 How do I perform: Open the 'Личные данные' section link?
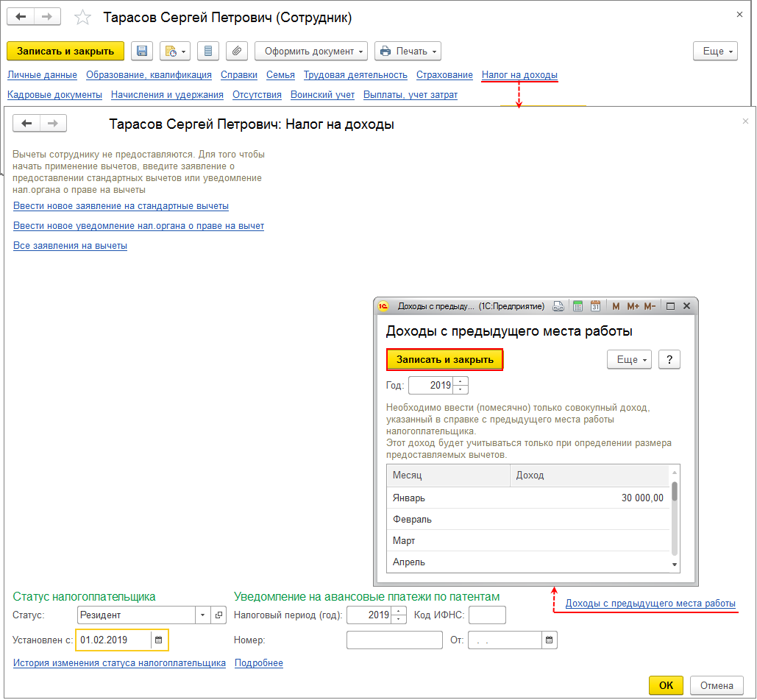tap(42, 74)
